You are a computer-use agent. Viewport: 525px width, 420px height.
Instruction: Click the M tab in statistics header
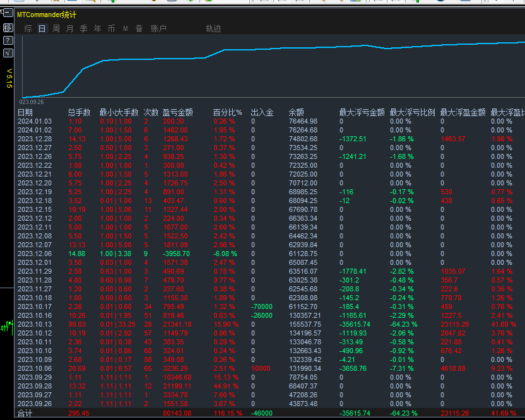pos(125,28)
